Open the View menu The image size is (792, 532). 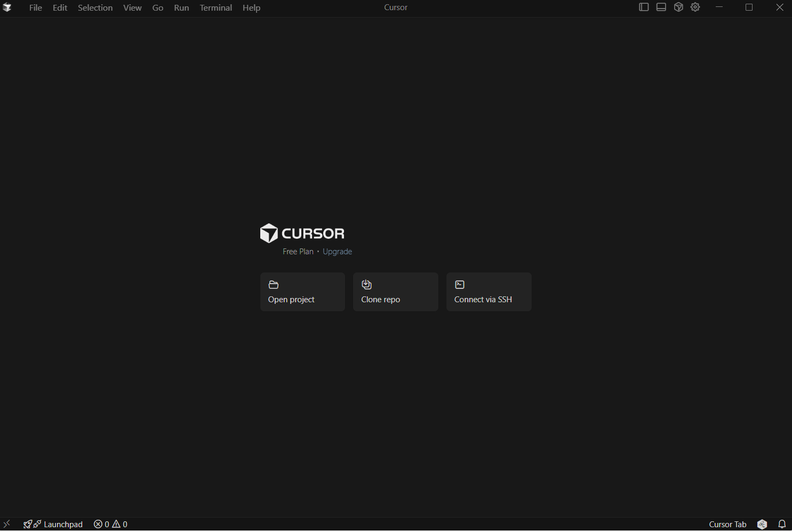pyautogui.click(x=132, y=7)
